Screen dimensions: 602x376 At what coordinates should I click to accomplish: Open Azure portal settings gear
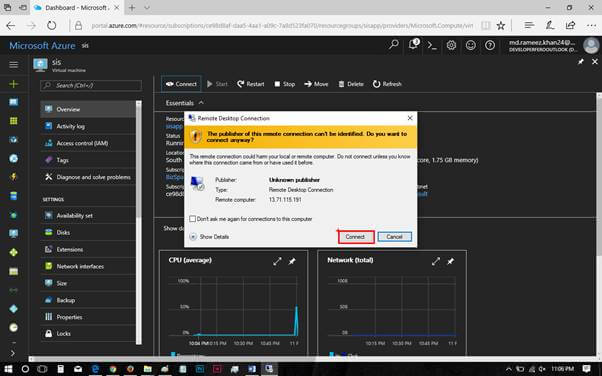coord(451,45)
